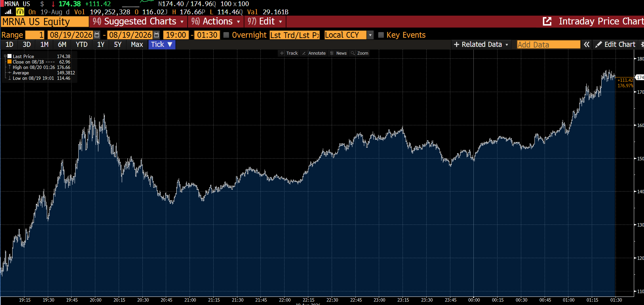Expand the Local CCY currency dropdown
This screenshot has width=644, height=305.
pos(370,35)
